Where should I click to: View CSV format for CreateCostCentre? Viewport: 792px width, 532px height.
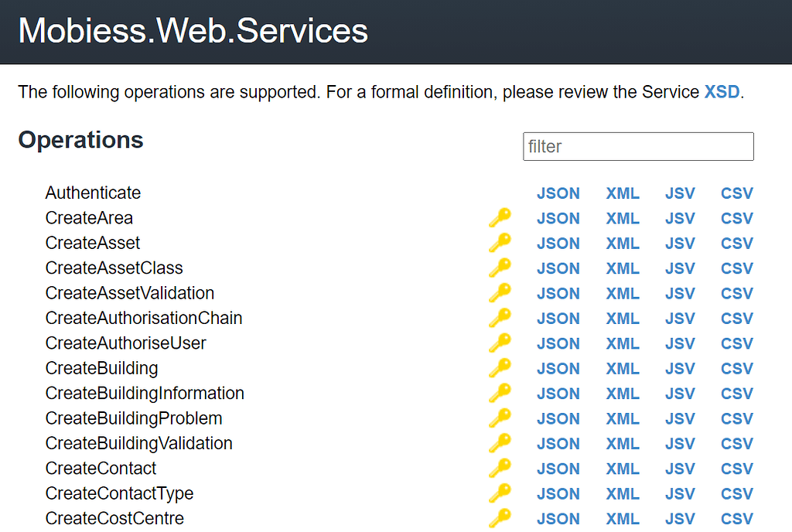[736, 518]
